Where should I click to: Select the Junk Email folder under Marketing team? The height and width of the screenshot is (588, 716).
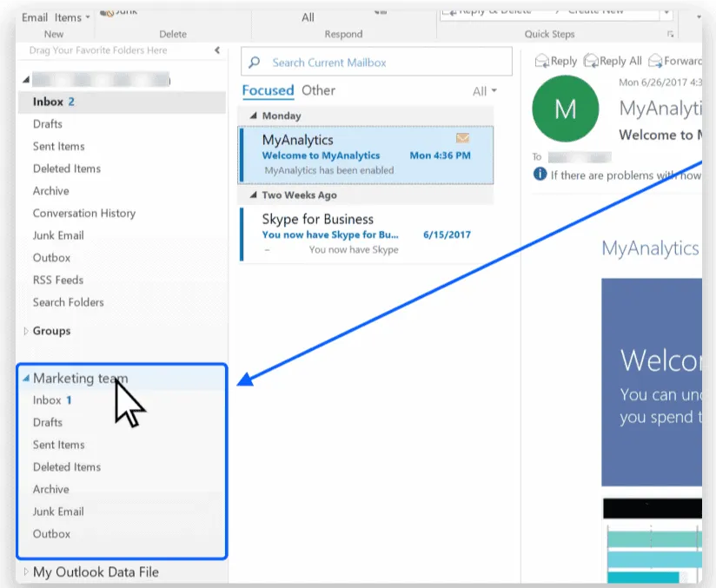pyautogui.click(x=58, y=512)
